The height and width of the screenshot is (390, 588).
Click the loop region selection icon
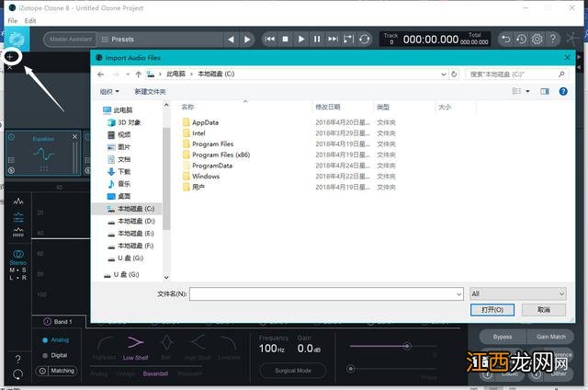(x=348, y=39)
